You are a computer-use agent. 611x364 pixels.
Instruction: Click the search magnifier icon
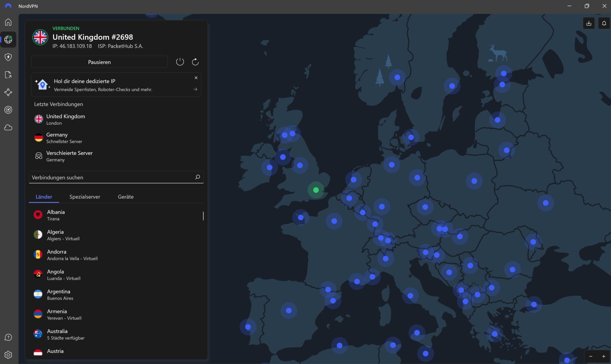(x=197, y=177)
